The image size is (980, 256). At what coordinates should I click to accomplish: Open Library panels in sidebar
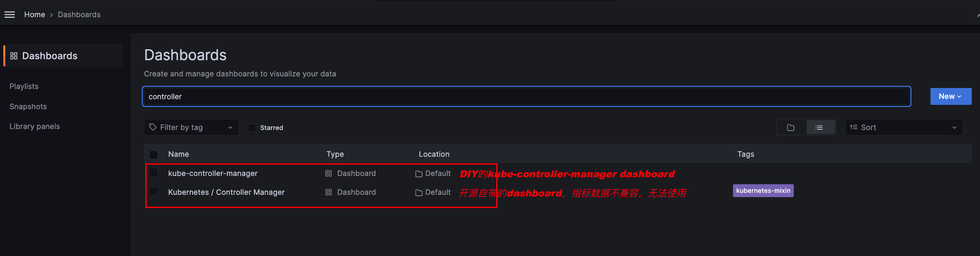click(35, 126)
